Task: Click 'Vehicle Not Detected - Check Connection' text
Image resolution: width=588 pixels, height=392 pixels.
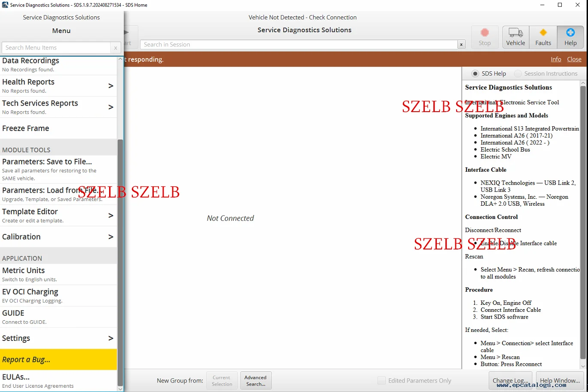Action: pos(302,18)
